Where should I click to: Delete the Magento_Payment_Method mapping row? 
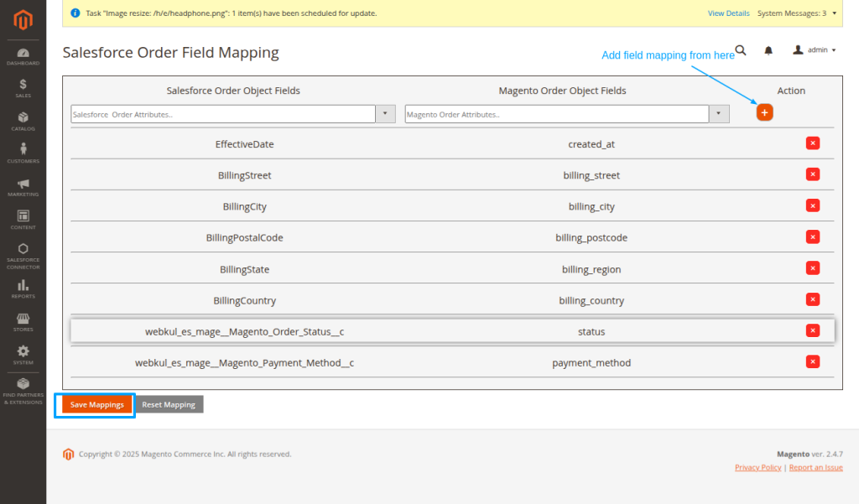pos(813,361)
